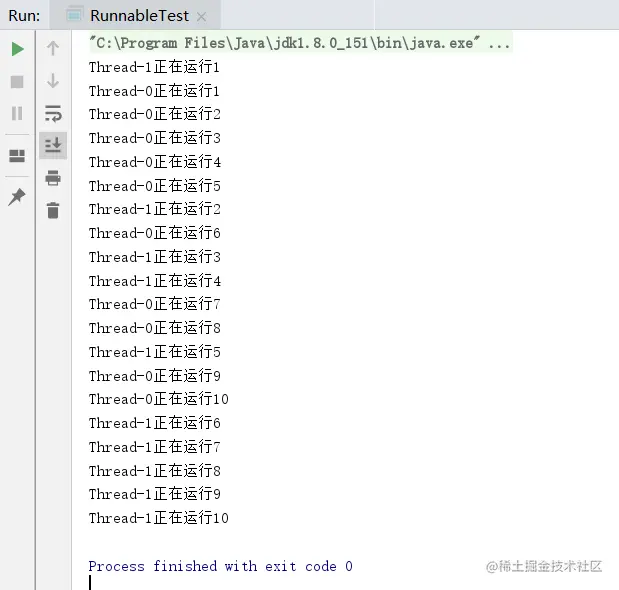The height and width of the screenshot is (590, 619).
Task: Toggle scroll to end of console
Action: click(x=53, y=145)
